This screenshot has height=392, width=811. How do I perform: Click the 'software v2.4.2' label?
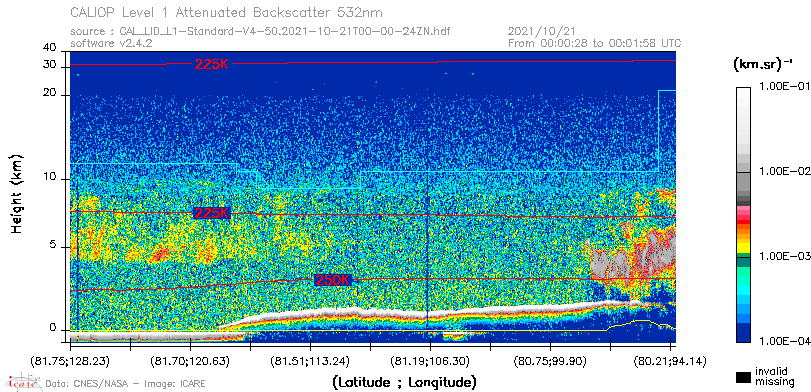111,43
